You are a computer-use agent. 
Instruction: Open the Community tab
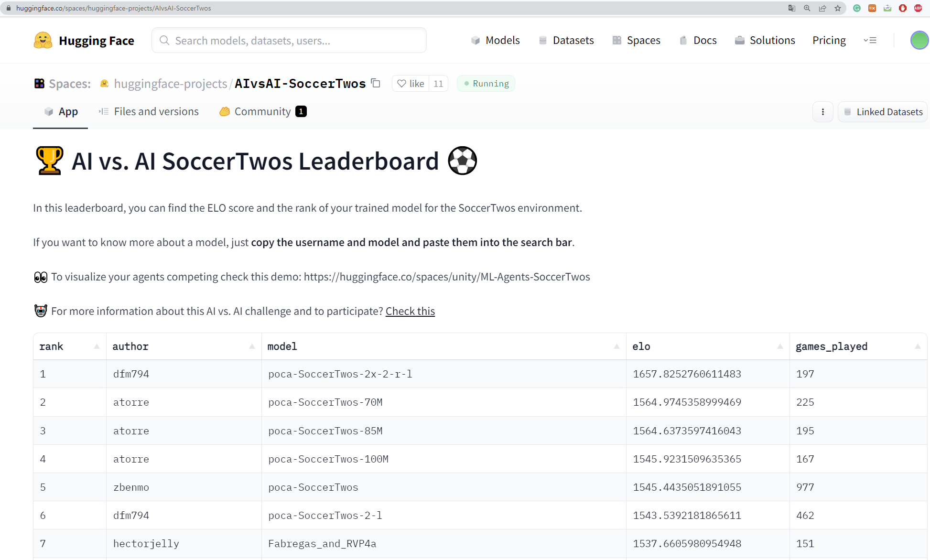coord(262,112)
